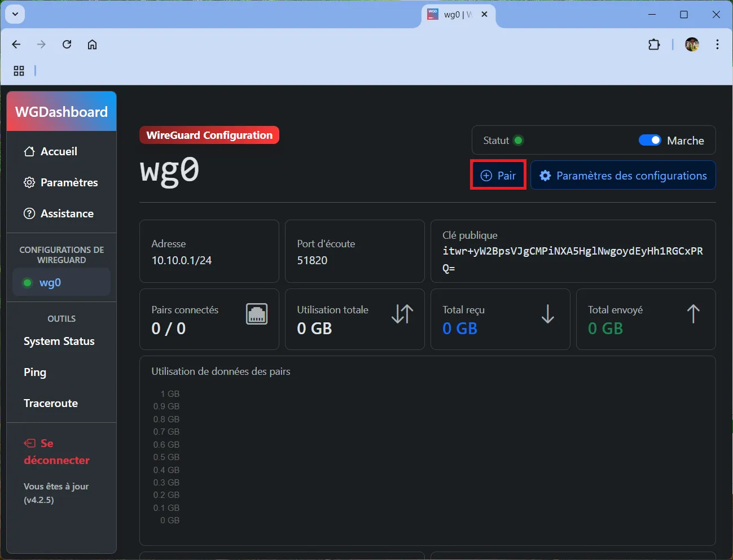Viewport: 733px width, 560px height.
Task: Maximize the browser window
Action: tap(684, 15)
